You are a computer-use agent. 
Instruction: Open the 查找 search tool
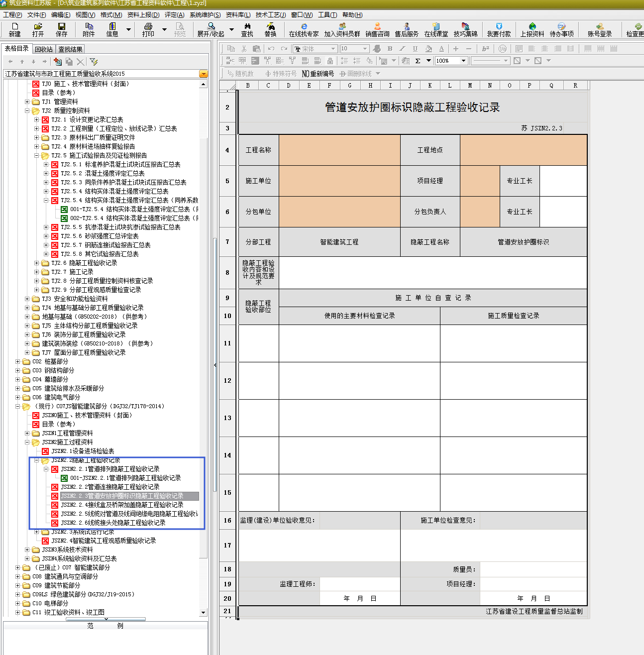click(247, 29)
